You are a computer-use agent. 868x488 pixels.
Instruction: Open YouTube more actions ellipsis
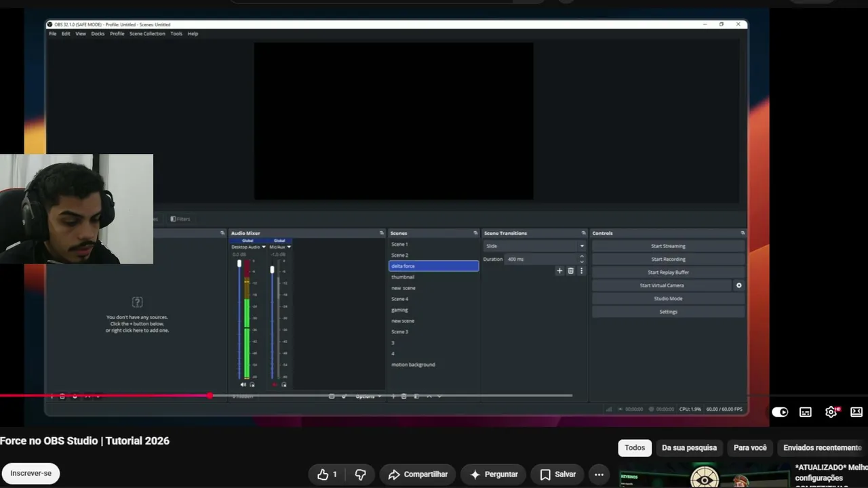pos(599,474)
